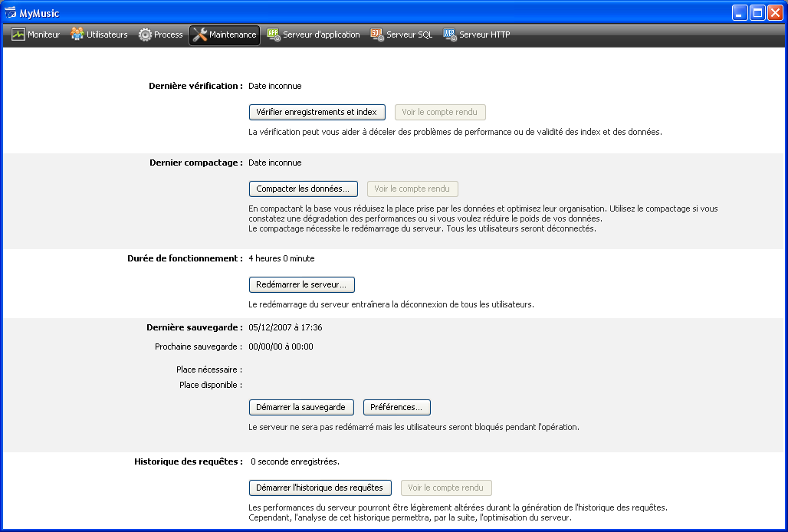Click the Serveur HTTP web icon
788x532 pixels.
tap(450, 34)
